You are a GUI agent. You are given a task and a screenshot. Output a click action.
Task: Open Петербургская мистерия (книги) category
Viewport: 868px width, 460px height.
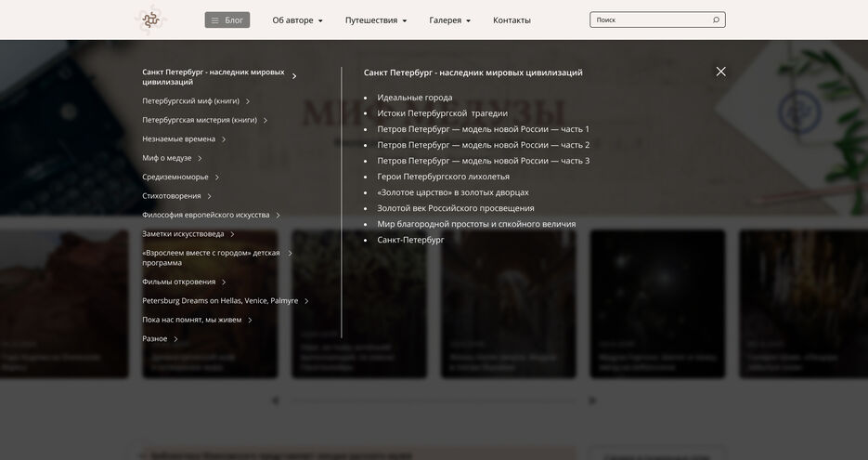tap(200, 120)
